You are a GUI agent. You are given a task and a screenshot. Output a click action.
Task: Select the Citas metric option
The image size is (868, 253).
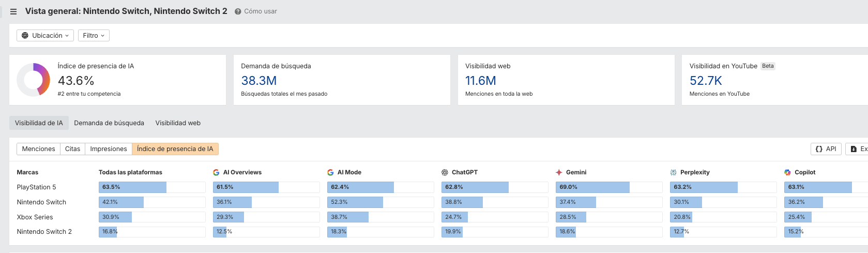(x=72, y=149)
